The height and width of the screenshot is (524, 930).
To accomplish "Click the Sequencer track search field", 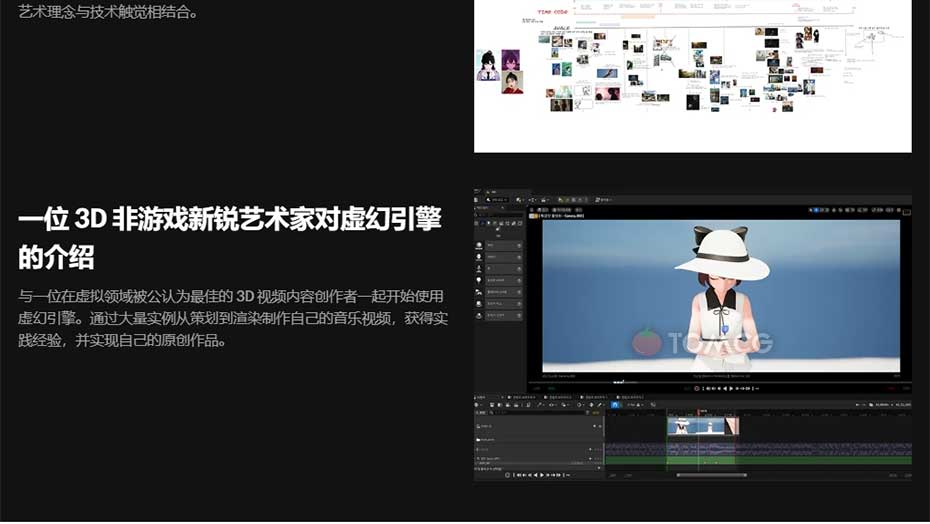I will 540,412.
